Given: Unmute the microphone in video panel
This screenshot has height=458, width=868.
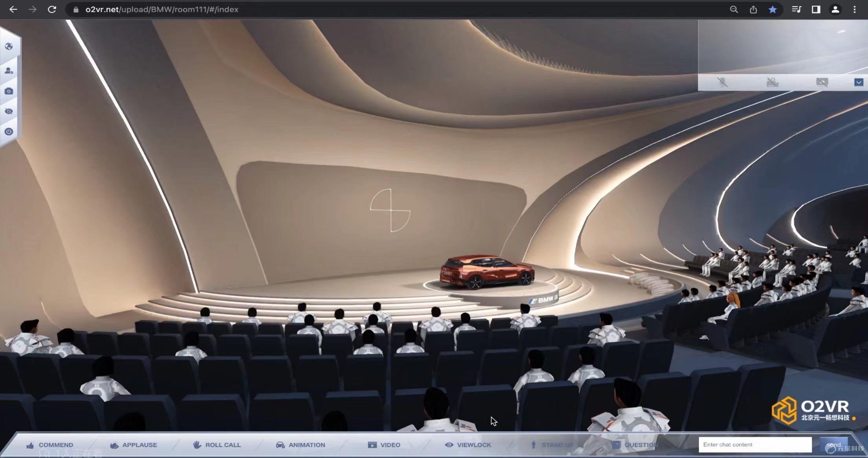Looking at the screenshot, I should click(722, 82).
